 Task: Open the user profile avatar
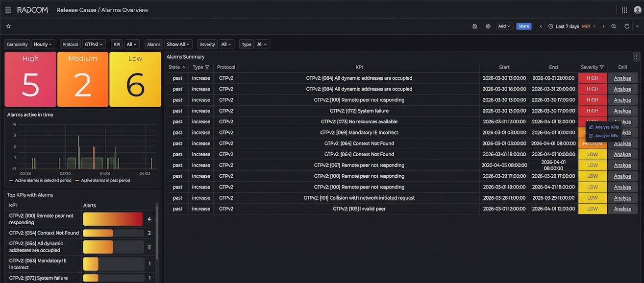(638, 10)
